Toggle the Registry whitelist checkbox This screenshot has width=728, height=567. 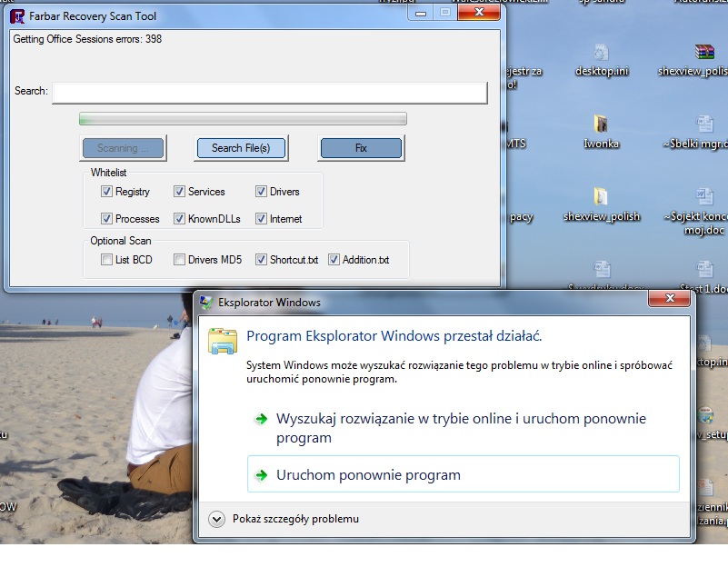[106, 191]
